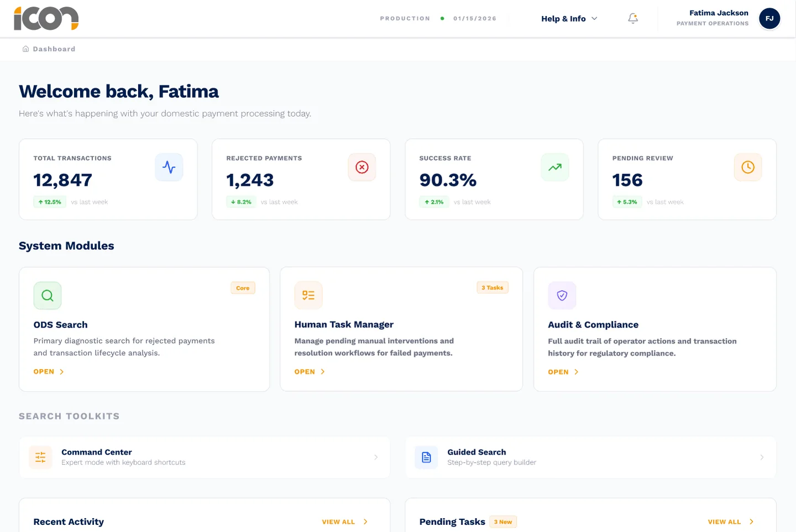Click the Command Center sliders icon
This screenshot has height=532, width=796.
40,457
